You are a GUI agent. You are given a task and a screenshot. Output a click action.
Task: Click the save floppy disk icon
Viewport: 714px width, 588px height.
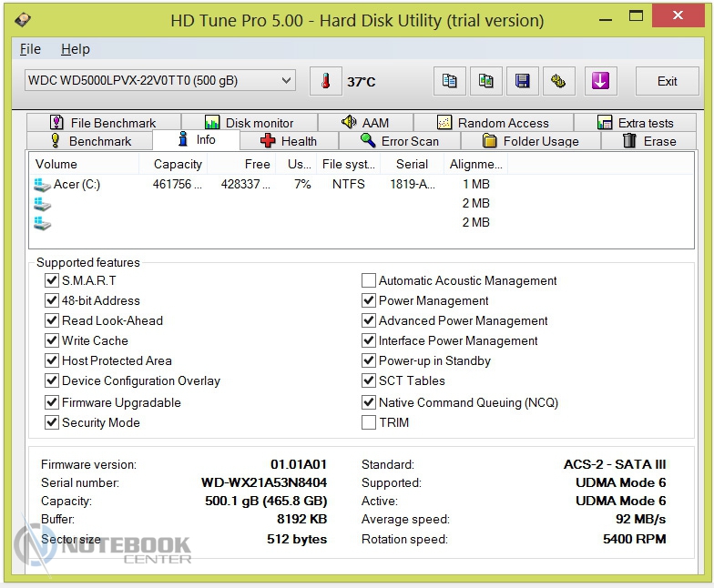point(523,82)
